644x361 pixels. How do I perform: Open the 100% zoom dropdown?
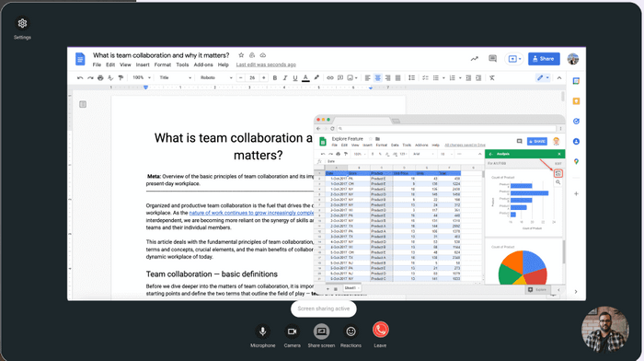[142, 77]
